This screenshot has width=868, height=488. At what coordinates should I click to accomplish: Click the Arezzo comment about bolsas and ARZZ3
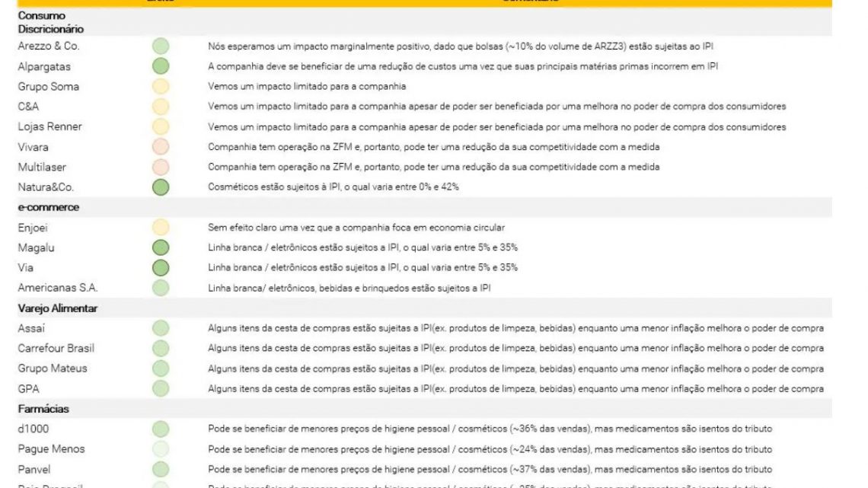click(461, 46)
